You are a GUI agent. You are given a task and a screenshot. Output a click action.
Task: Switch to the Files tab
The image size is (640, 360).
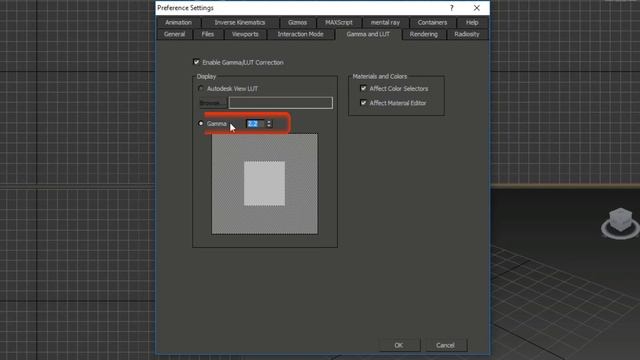207,34
